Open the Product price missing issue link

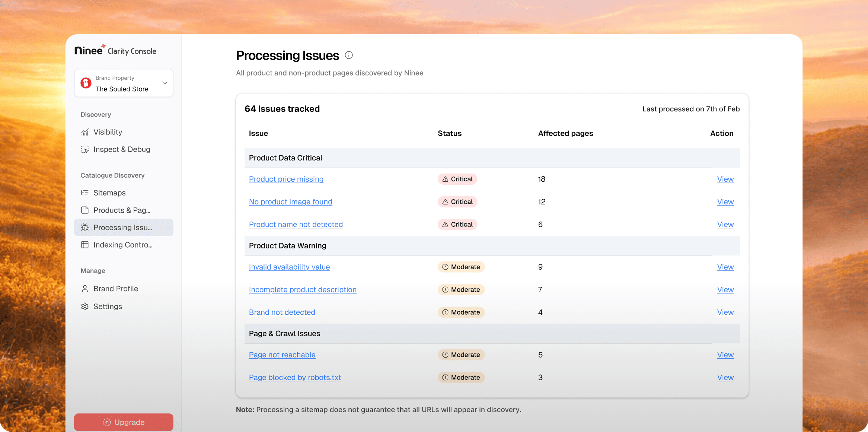286,179
